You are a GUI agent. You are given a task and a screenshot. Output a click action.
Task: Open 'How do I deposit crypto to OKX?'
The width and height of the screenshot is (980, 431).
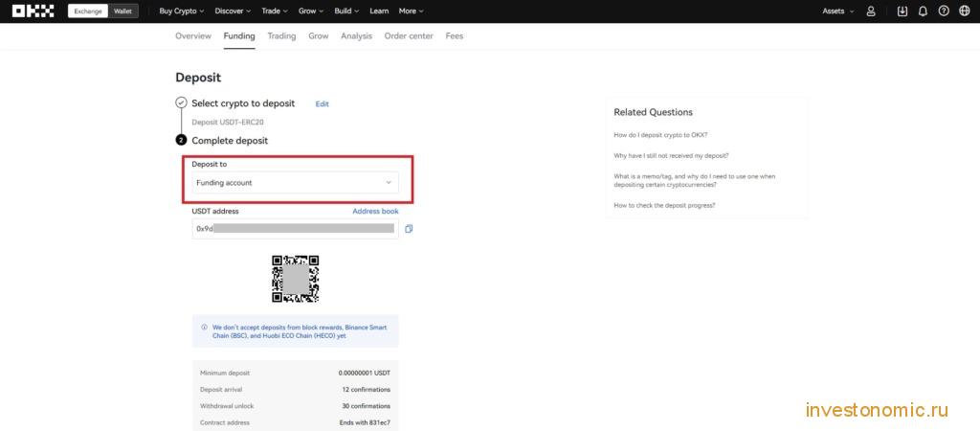(x=660, y=135)
